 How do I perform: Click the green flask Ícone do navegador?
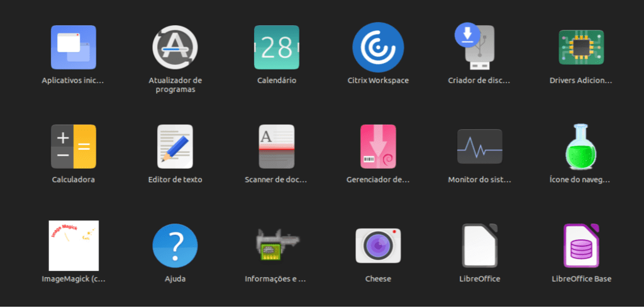tap(581, 146)
